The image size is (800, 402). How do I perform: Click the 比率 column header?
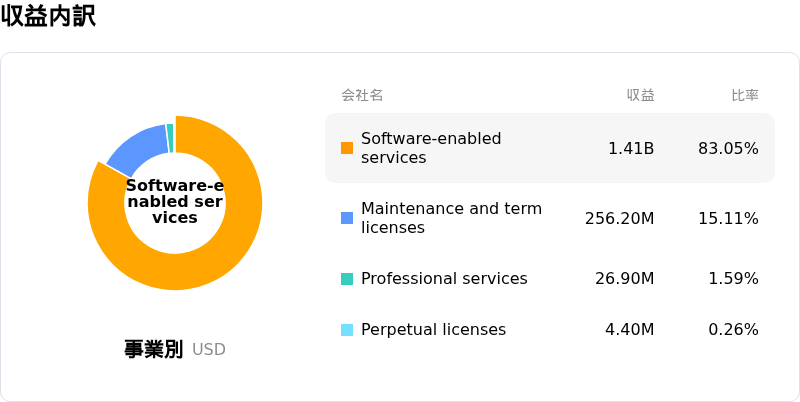click(x=745, y=95)
